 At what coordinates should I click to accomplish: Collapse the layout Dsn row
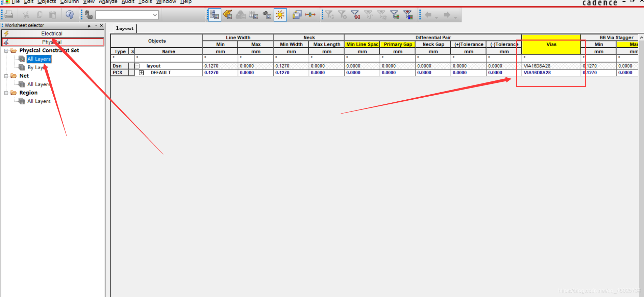[x=137, y=66]
